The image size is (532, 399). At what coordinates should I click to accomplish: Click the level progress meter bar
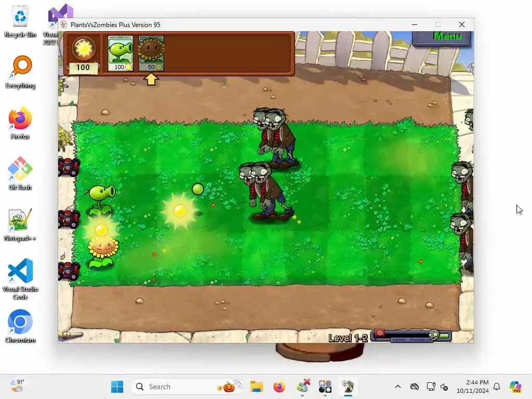pyautogui.click(x=411, y=336)
